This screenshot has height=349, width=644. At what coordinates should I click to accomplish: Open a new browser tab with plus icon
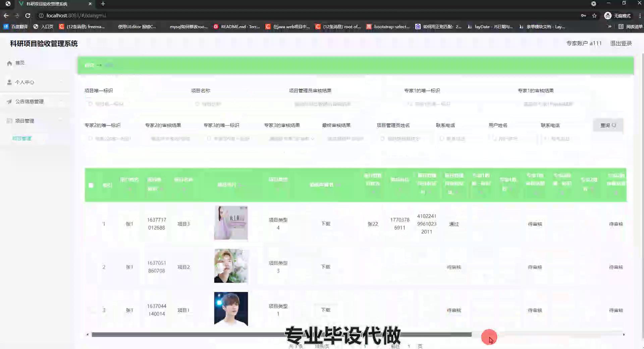click(x=103, y=4)
